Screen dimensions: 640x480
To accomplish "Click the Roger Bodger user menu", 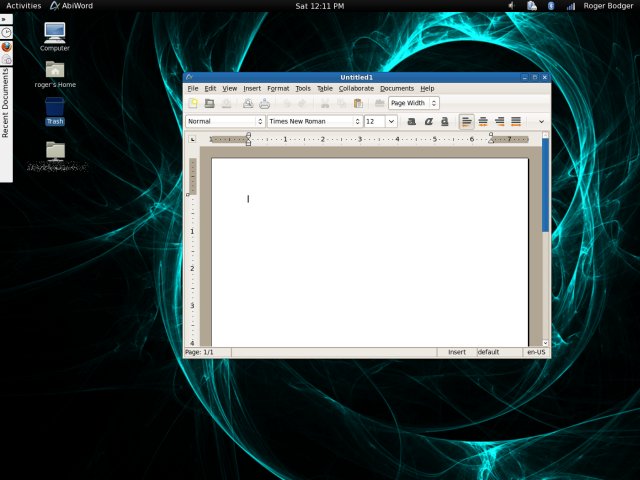I will tap(608, 6).
